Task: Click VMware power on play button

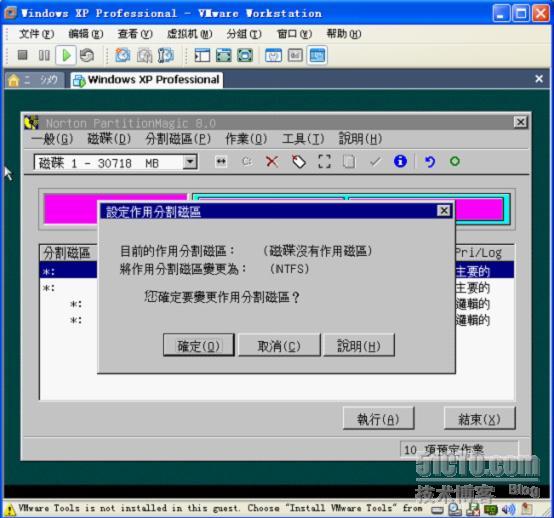Action: (66, 55)
